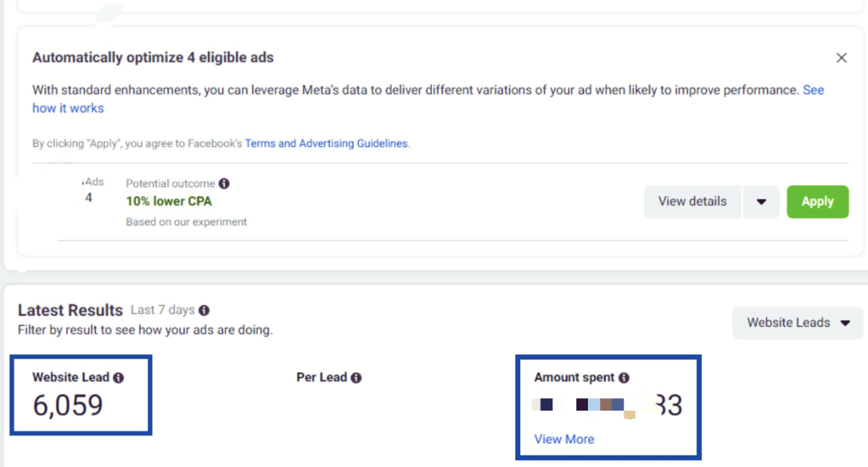Click the Per Lead metric label
868x467 pixels.
(x=322, y=377)
